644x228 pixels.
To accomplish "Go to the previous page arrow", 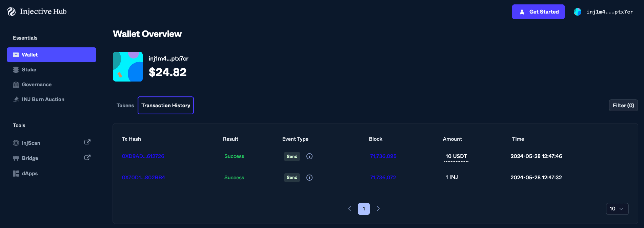I will pyautogui.click(x=350, y=209).
